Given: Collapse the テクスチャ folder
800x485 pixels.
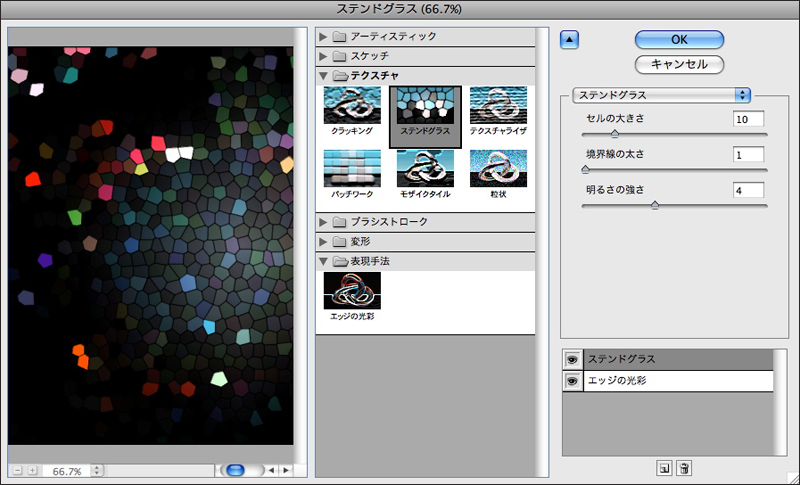Looking at the screenshot, I should [324, 76].
